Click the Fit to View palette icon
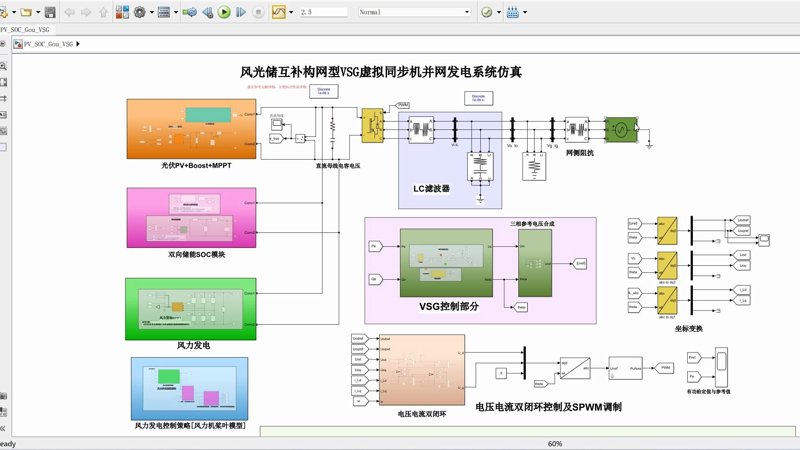 tap(3, 82)
